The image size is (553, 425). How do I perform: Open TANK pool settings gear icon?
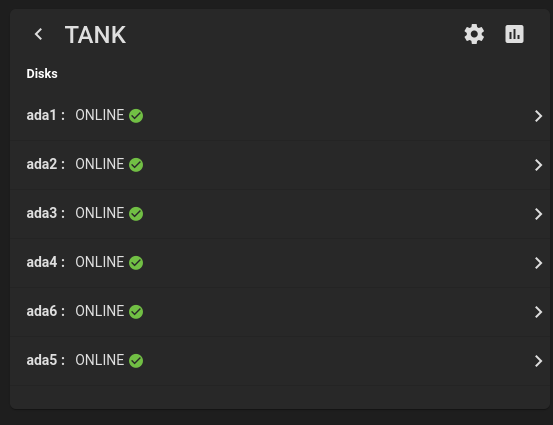(x=474, y=34)
